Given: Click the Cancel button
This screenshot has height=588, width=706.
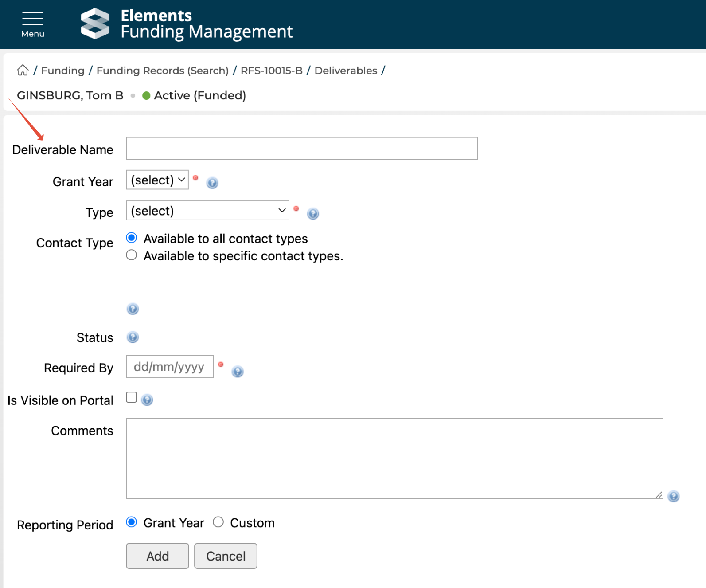Looking at the screenshot, I should pyautogui.click(x=226, y=556).
